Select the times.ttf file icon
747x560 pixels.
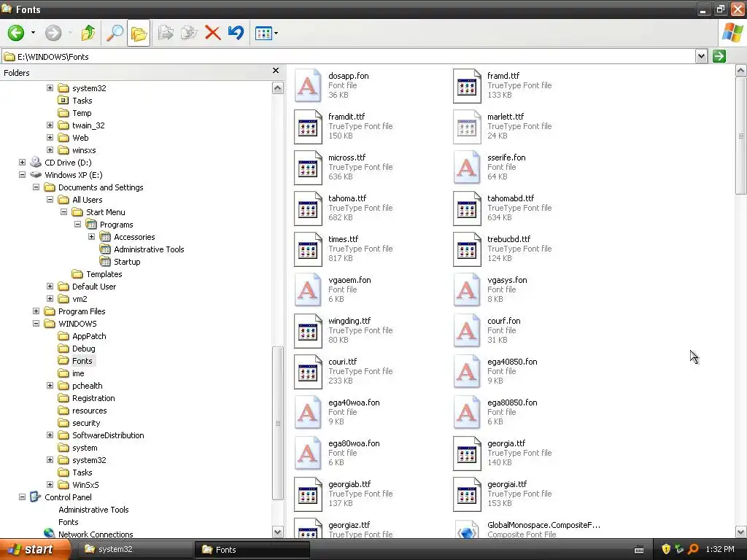click(308, 249)
